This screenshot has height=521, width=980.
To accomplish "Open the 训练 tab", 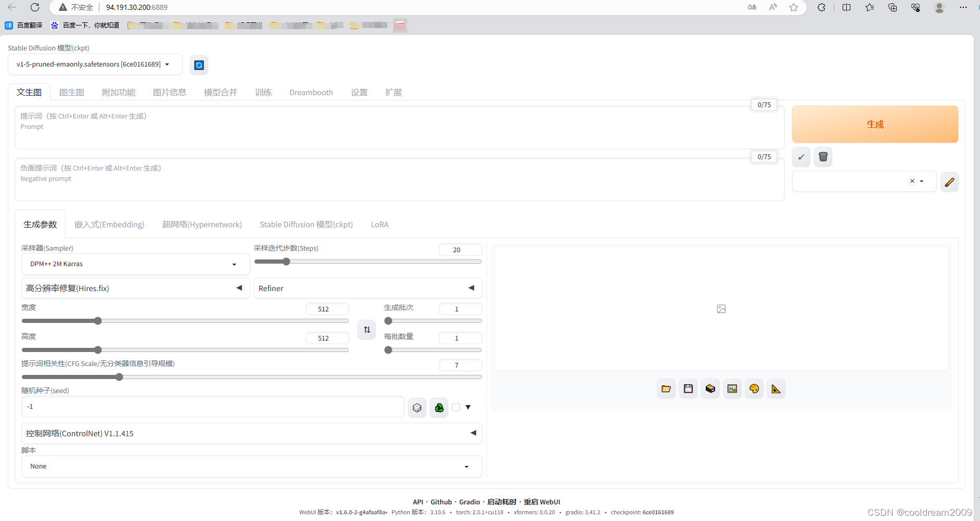I will point(263,93).
